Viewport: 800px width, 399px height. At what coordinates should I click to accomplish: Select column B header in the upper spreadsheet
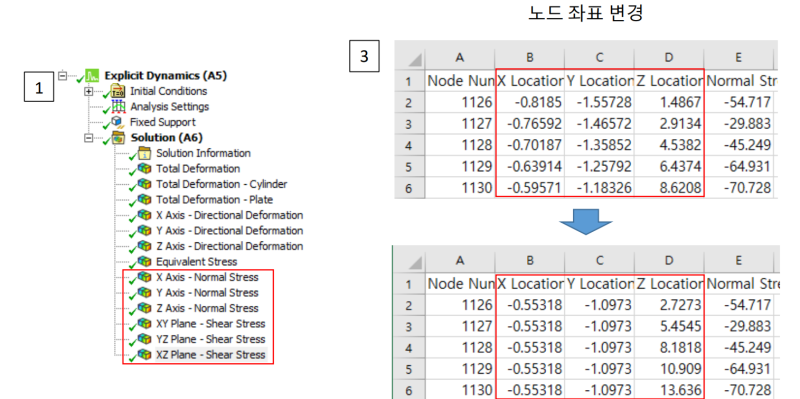[x=530, y=58]
